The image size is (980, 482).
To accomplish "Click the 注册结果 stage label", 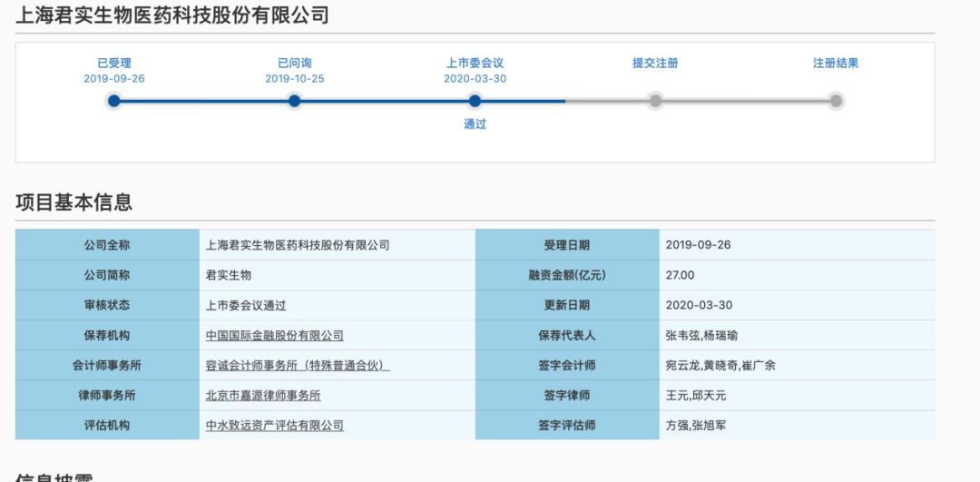I will click(x=836, y=64).
